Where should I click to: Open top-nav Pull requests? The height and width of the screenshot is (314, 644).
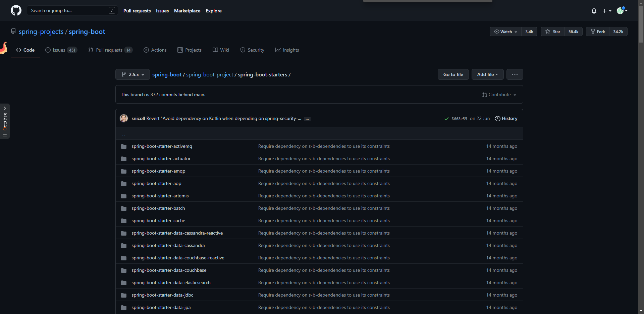point(137,11)
